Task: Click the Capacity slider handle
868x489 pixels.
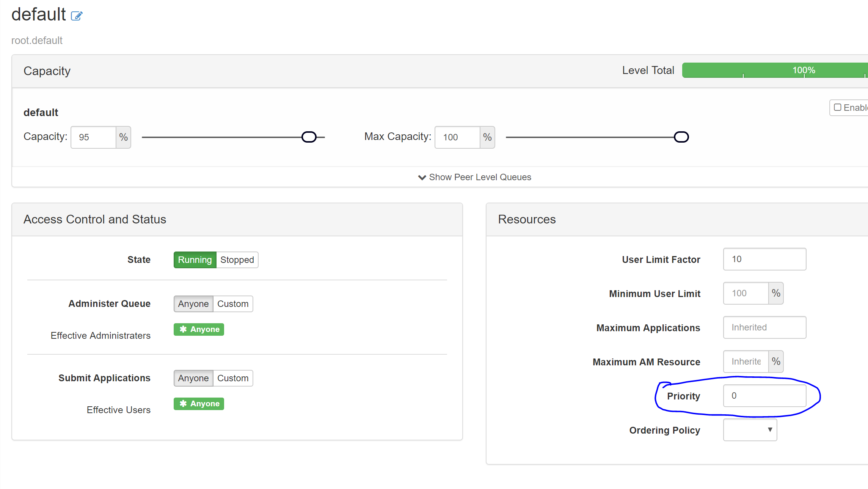Action: pos(309,137)
